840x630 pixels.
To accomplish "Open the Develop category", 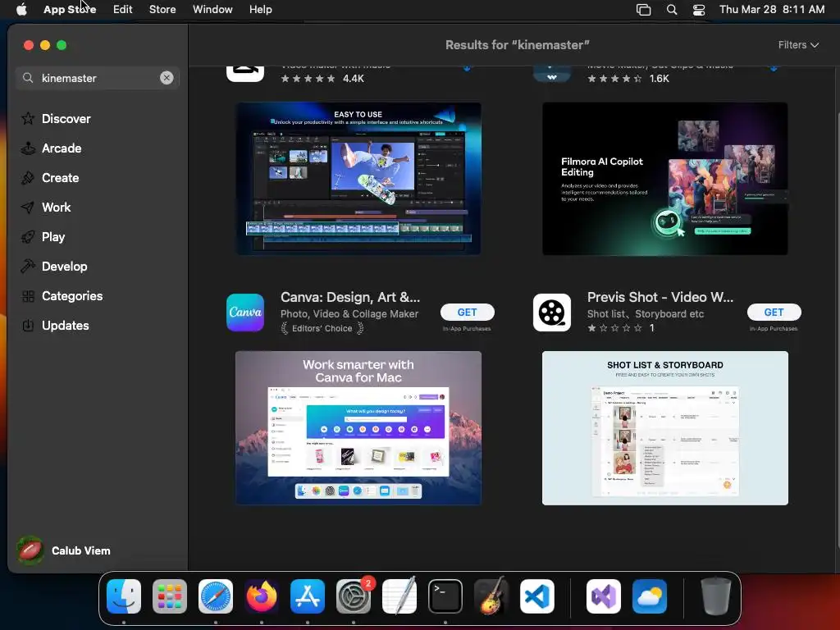I will pos(53,266).
